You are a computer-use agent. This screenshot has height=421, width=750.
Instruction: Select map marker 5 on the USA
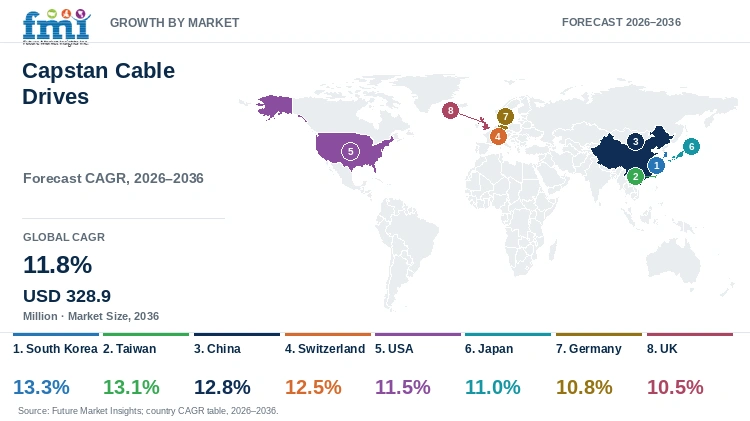(350, 152)
